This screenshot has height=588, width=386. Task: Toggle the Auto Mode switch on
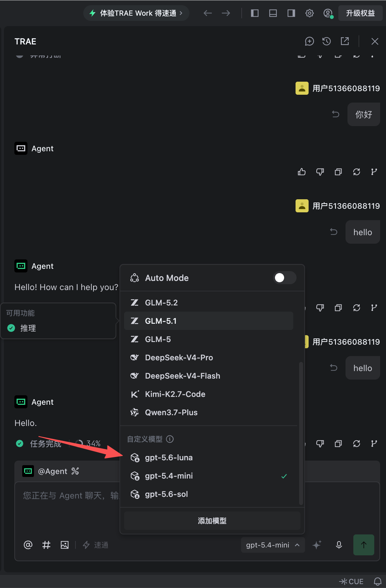click(284, 278)
